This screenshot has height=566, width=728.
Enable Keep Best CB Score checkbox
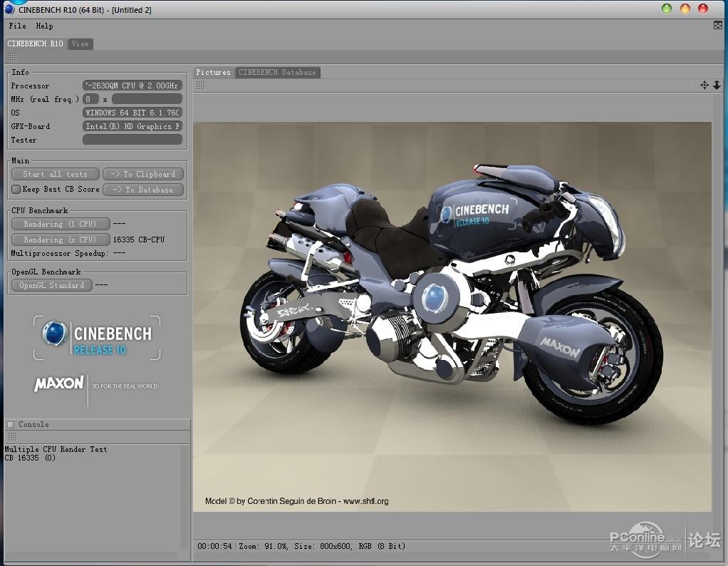click(x=16, y=189)
